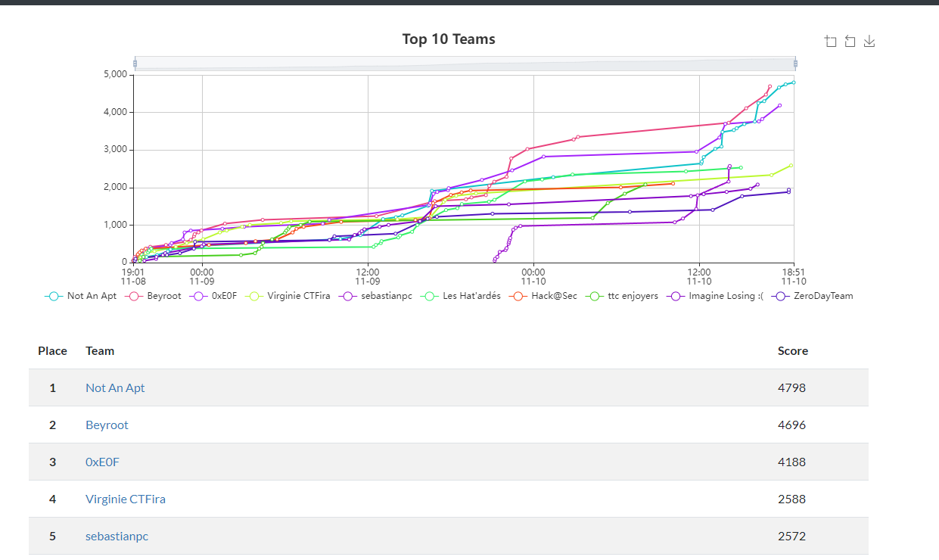Screen dimensions: 939x560
Task: Click the data zoom tool icon
Action: click(831, 41)
